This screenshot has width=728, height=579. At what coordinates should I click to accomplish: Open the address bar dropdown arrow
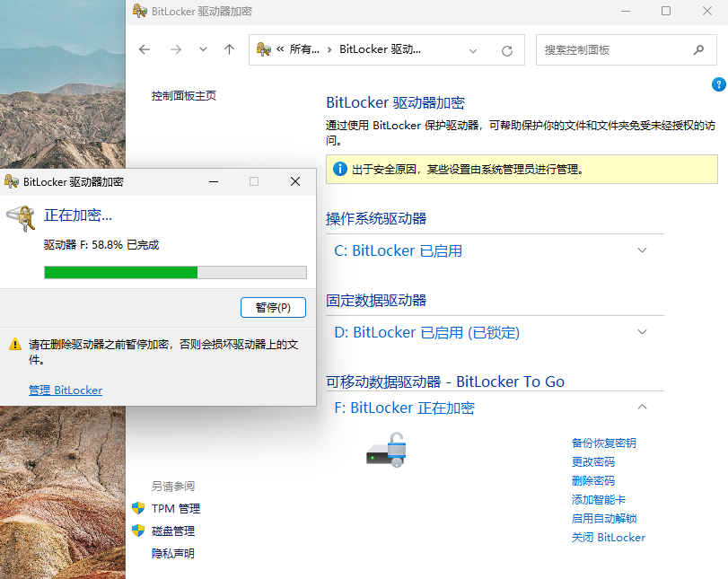tap(473, 50)
